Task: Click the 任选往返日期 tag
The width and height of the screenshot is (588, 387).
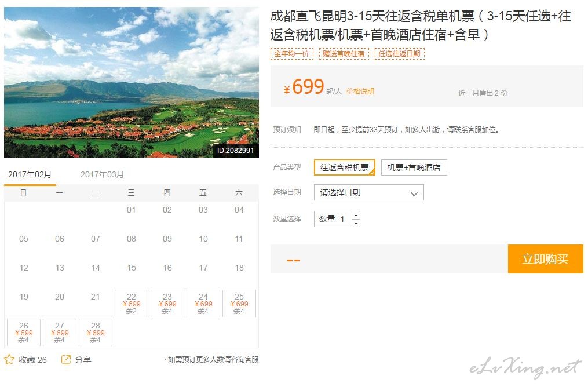Action: click(399, 54)
